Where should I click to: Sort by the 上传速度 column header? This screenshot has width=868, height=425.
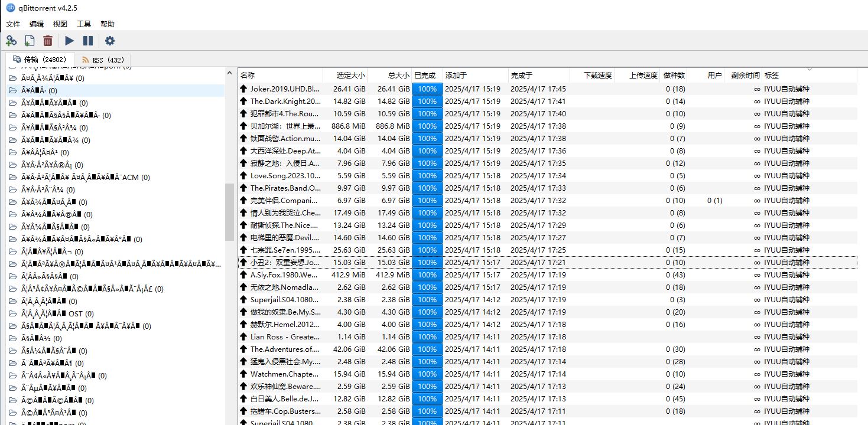[x=637, y=75]
